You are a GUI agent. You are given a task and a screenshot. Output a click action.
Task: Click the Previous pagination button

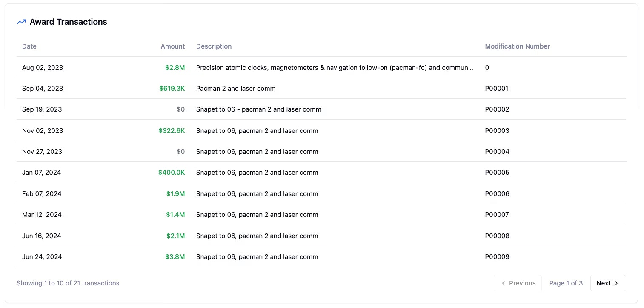[x=518, y=283]
